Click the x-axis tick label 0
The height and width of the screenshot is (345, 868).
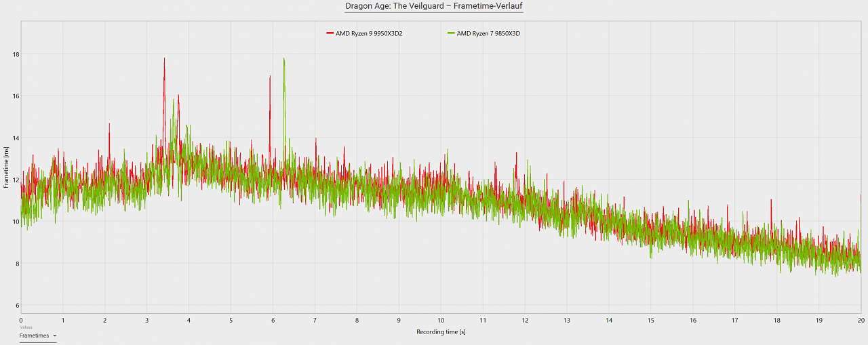click(x=21, y=320)
